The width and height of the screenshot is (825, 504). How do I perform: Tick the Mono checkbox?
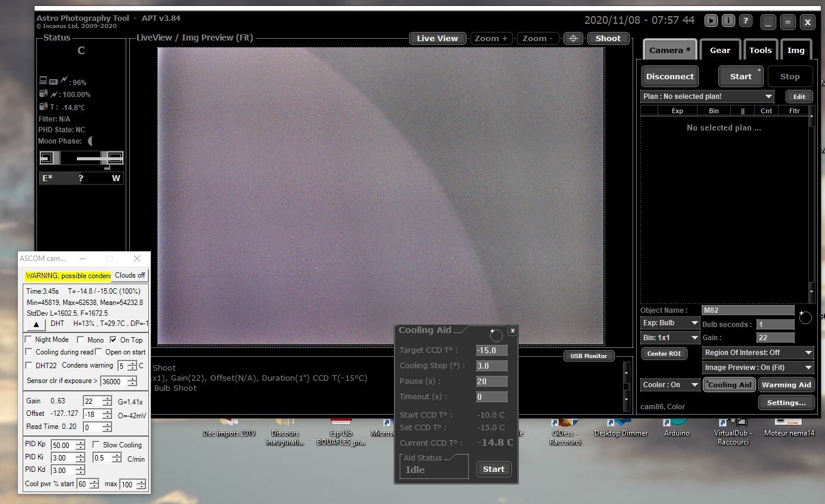click(81, 340)
